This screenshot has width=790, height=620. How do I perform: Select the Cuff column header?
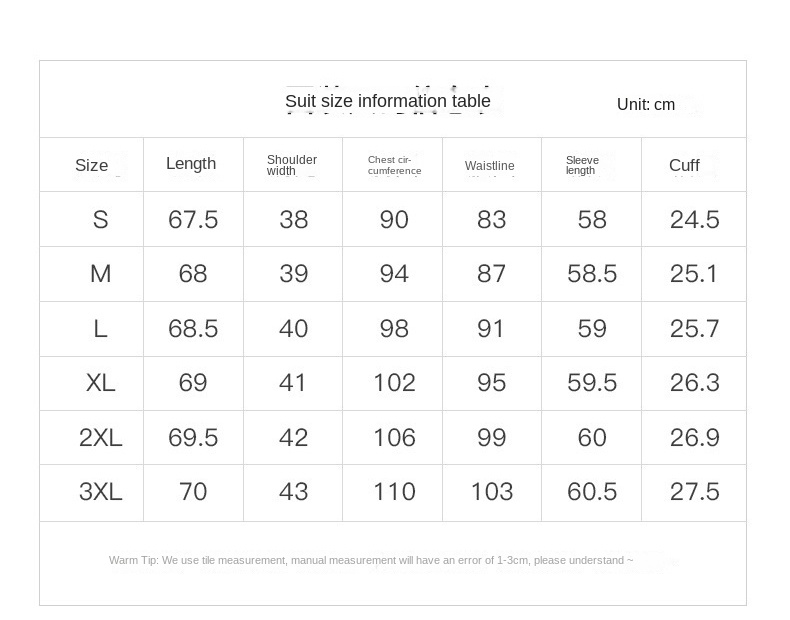pos(684,165)
